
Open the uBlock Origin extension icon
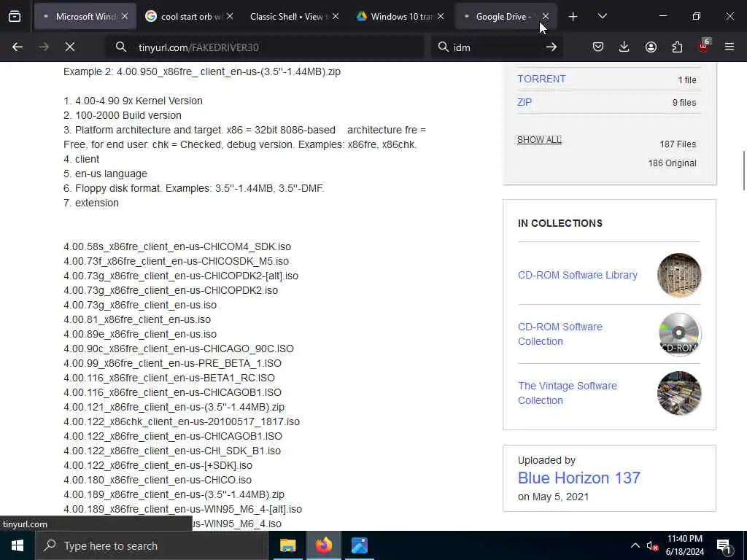[704, 46]
